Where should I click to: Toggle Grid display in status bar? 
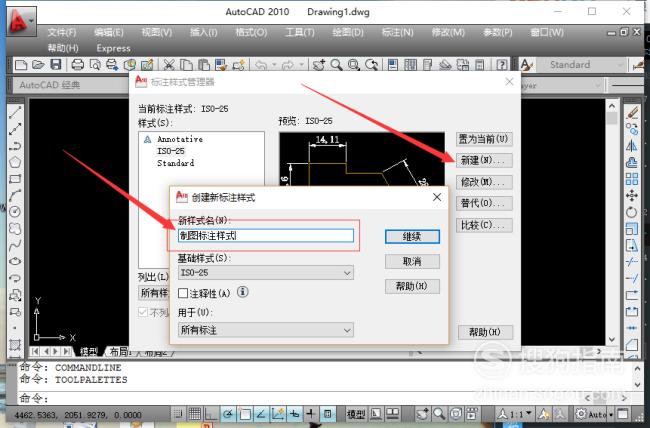pos(194,413)
